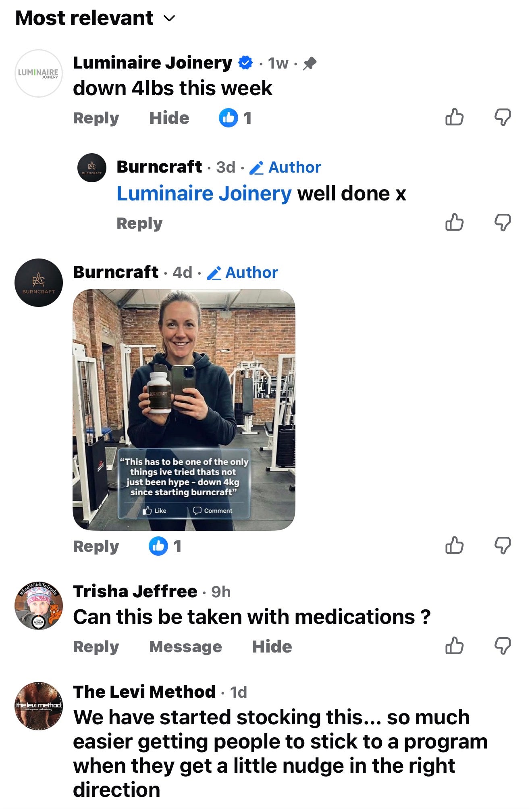Hide Trisha Jeffree's comment
532x809 pixels.
coord(272,647)
